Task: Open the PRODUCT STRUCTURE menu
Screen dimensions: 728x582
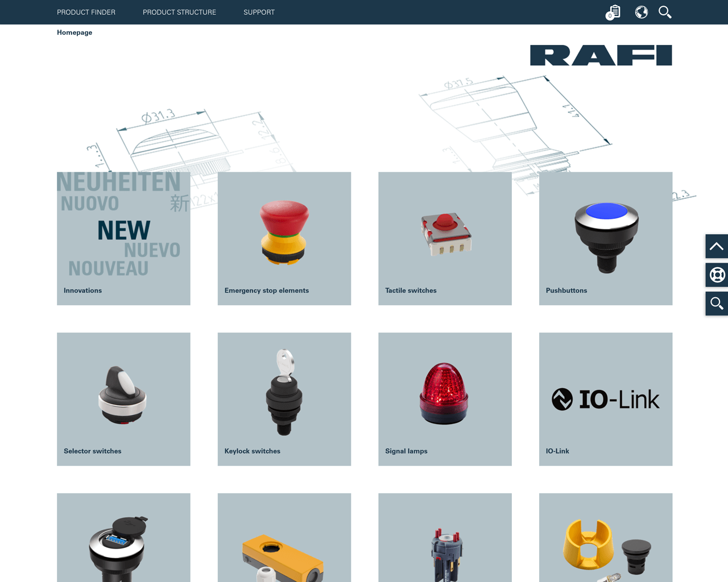Action: click(x=179, y=12)
